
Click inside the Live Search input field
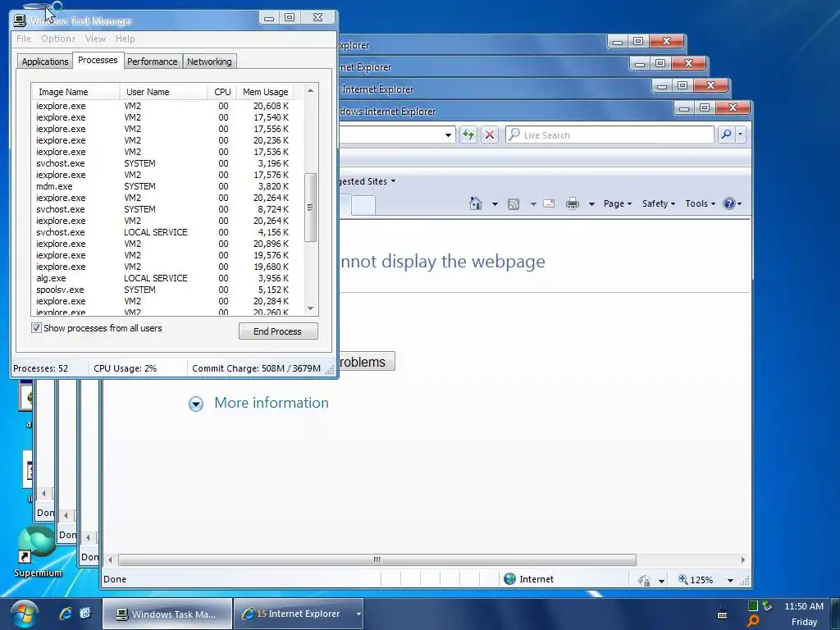[x=609, y=135]
